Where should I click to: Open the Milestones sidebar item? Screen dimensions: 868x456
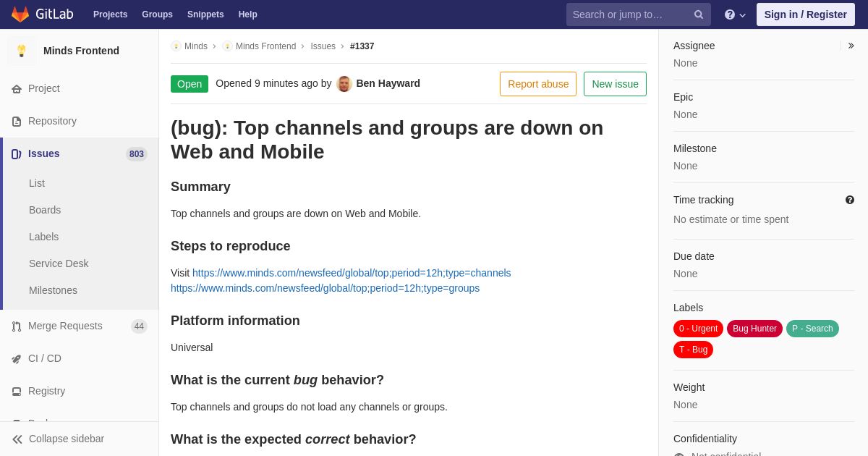point(53,290)
